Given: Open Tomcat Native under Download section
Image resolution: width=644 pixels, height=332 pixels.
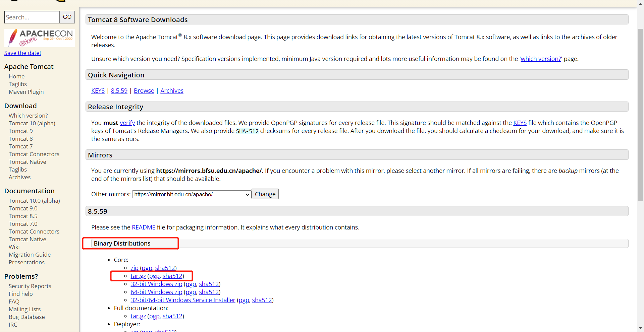Looking at the screenshot, I should click(x=28, y=162).
